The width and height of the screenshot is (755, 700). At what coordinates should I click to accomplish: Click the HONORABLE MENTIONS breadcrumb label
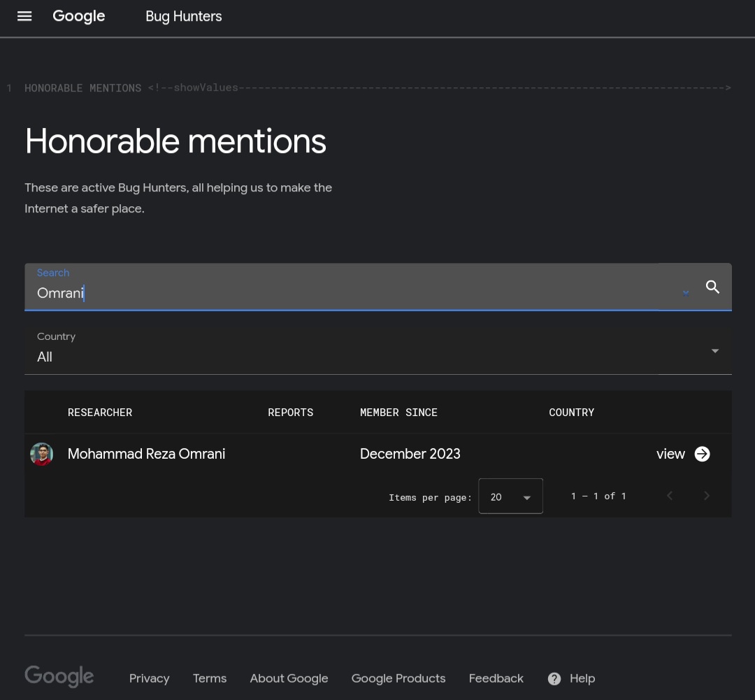[82, 88]
